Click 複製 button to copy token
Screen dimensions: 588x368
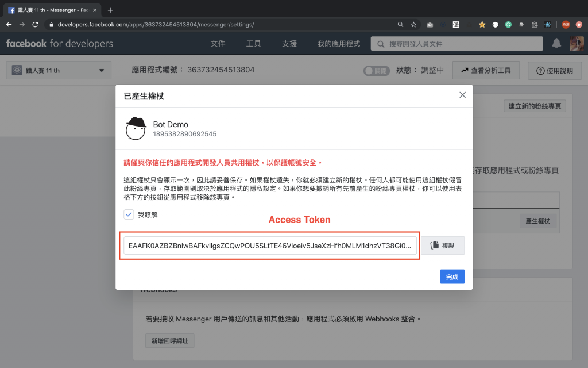click(443, 246)
